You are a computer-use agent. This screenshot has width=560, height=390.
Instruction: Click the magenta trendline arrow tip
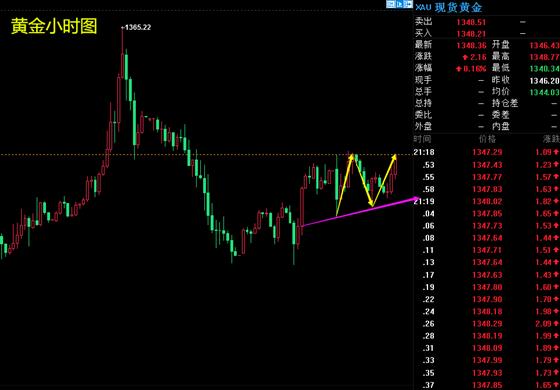coord(416,198)
